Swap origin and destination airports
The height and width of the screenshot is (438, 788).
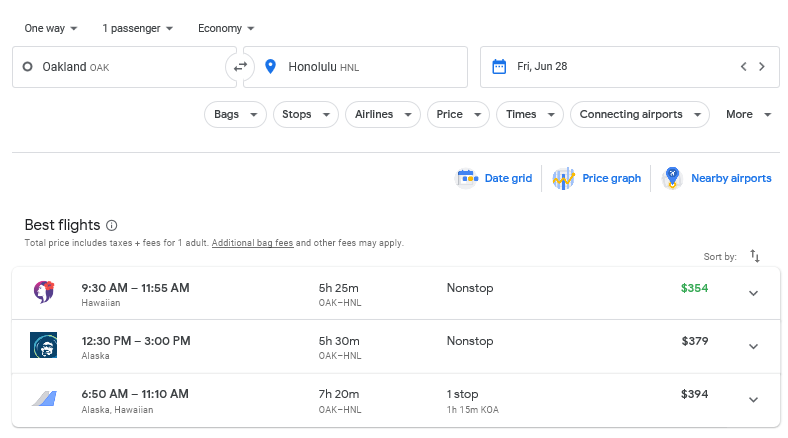coord(239,67)
